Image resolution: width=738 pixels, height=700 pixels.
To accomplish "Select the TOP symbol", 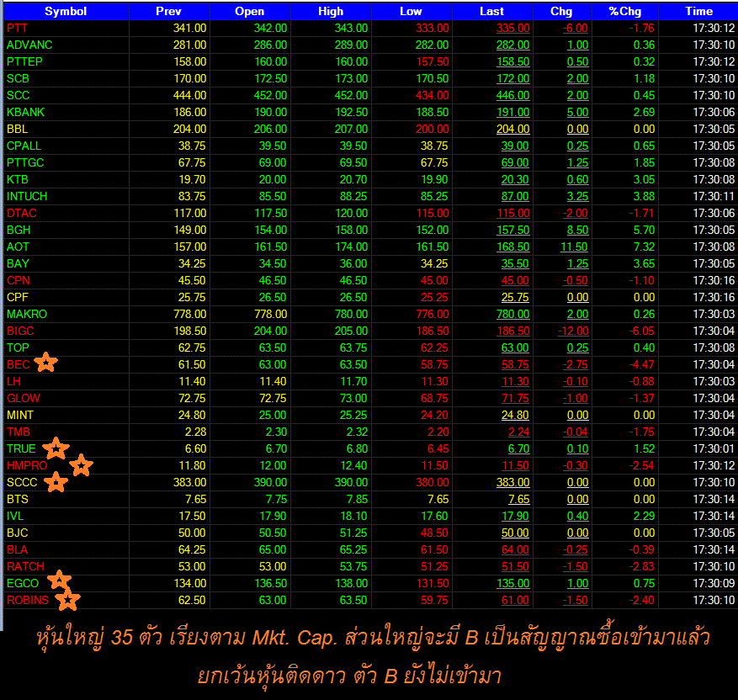I will coord(18,347).
